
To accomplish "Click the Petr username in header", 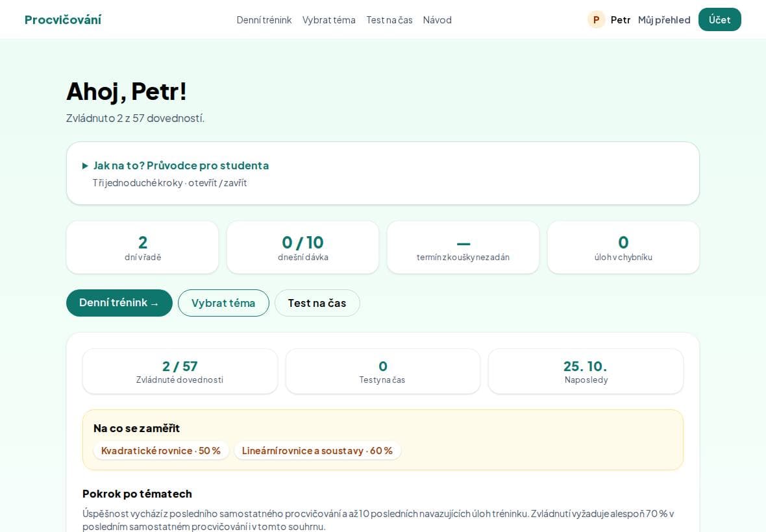I will click(x=621, y=20).
